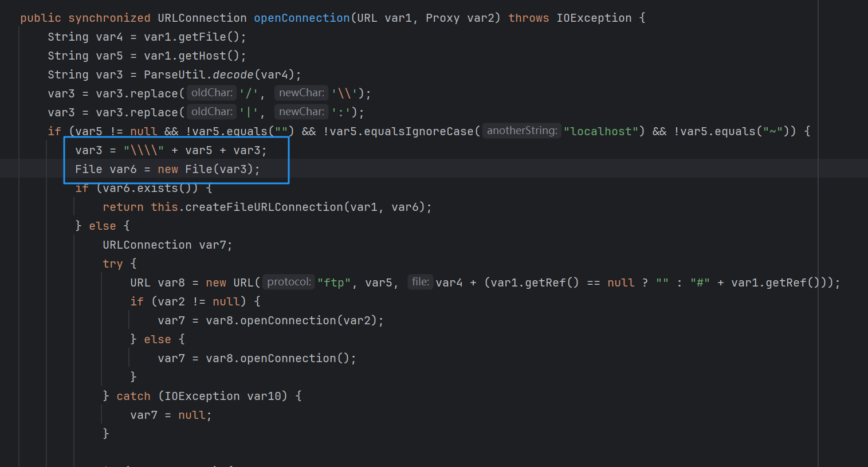Screen dimensions: 868x467
Task: Click the throws keyword in method signature
Action: (528, 18)
